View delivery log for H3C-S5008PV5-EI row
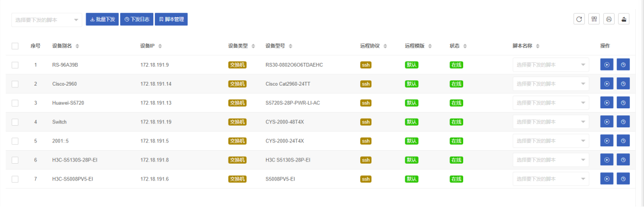 (x=623, y=179)
